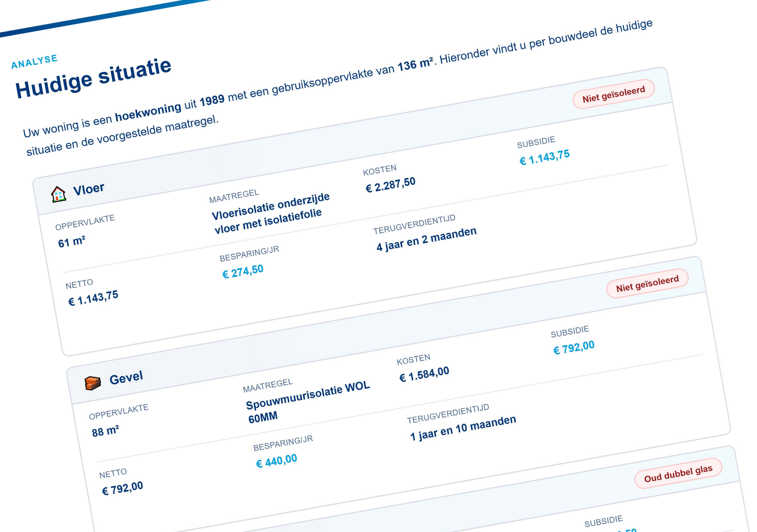Click the house icon beside Vloer
Viewport: 757px width, 532px height.
tap(58, 194)
